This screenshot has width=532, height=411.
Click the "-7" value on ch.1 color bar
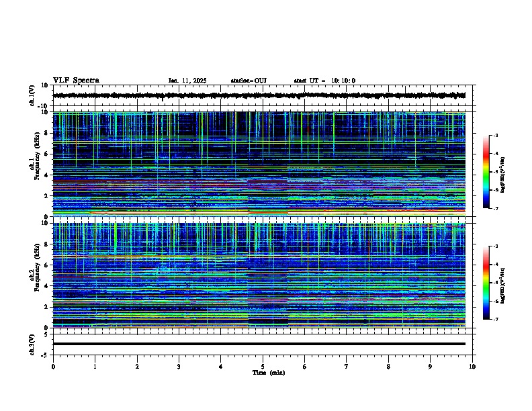tap(495, 208)
